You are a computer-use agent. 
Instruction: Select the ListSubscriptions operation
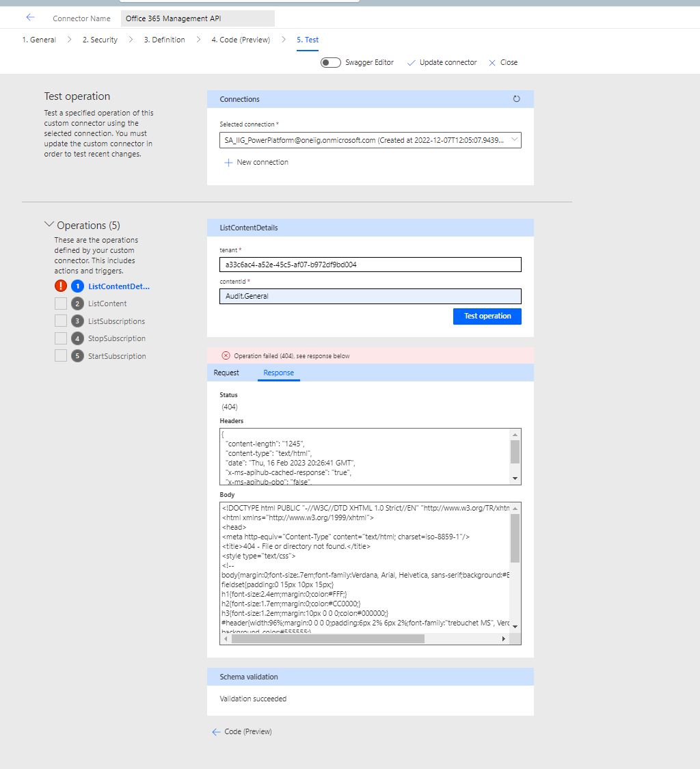tap(117, 321)
